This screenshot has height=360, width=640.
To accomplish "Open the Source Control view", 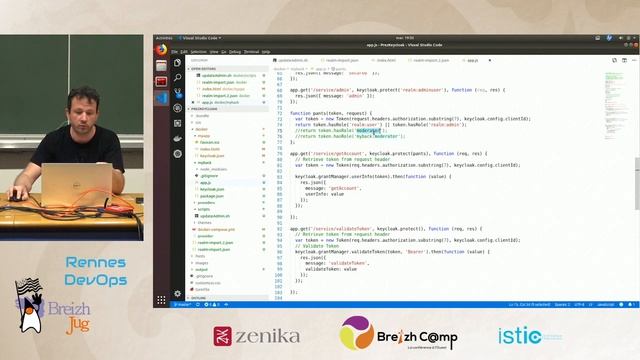I will (177, 93).
